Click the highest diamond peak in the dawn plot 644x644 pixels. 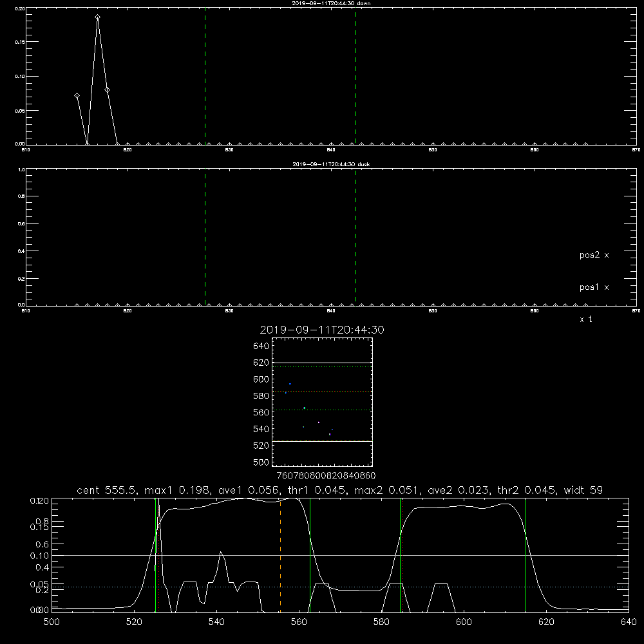(97, 17)
